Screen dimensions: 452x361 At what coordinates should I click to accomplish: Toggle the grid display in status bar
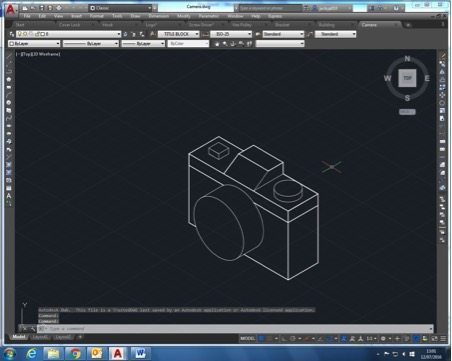pyautogui.click(x=262, y=339)
